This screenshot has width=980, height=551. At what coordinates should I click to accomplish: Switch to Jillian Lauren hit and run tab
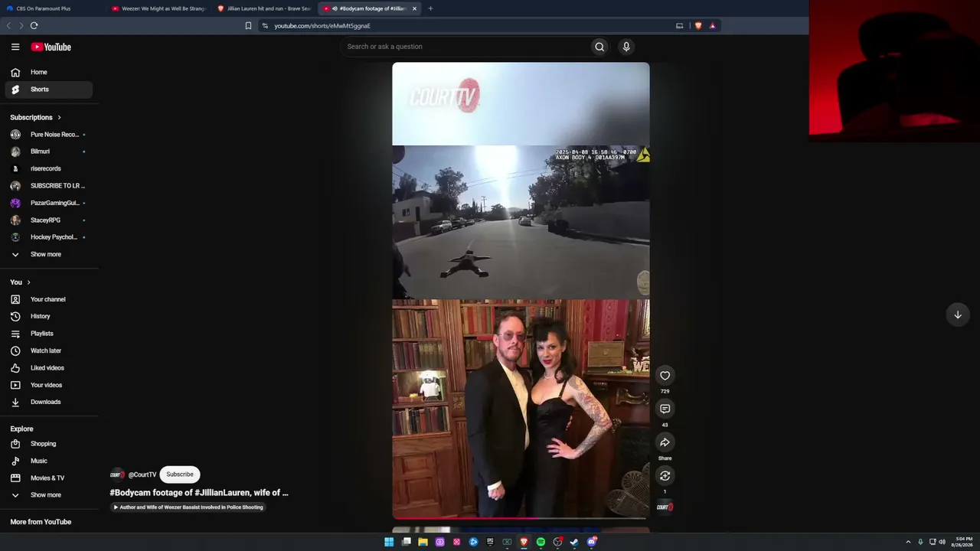[264, 8]
